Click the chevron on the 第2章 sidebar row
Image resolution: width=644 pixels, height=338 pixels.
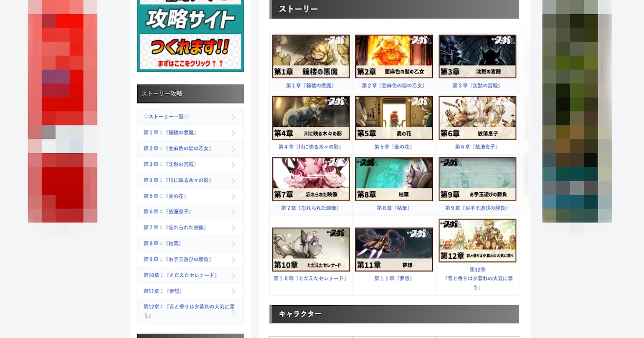coord(233,149)
